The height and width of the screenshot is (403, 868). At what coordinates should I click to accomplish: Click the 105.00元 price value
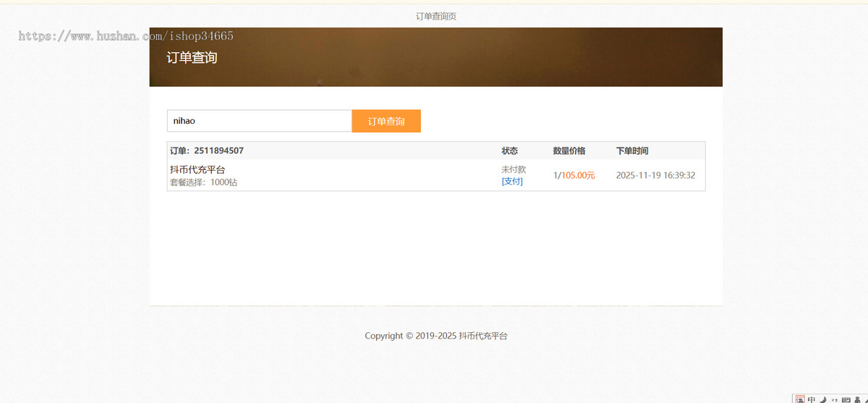click(x=578, y=175)
